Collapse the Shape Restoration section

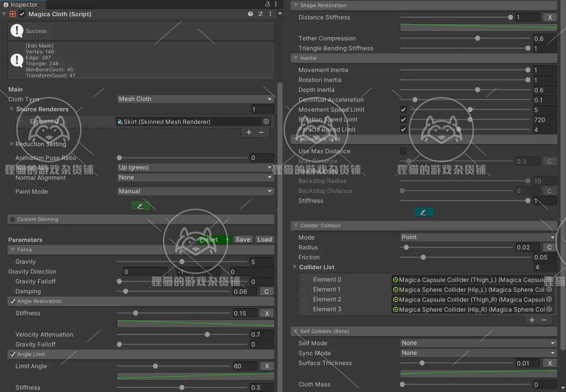pos(424,6)
